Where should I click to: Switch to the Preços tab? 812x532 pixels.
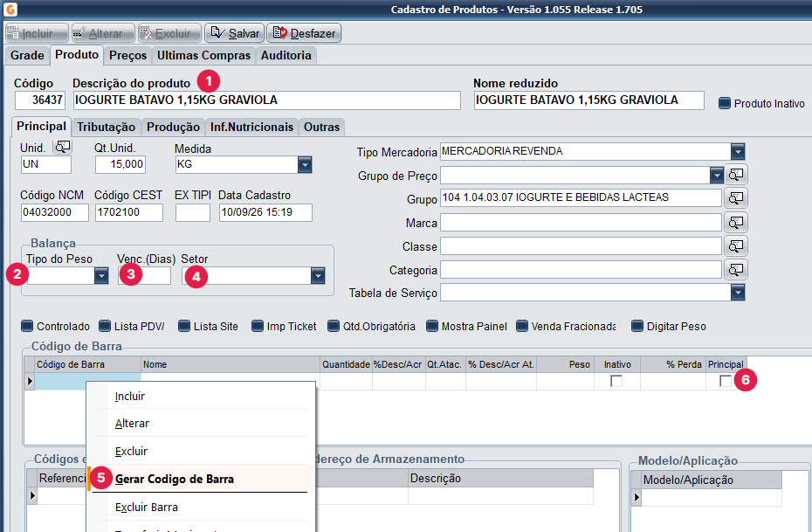(127, 56)
